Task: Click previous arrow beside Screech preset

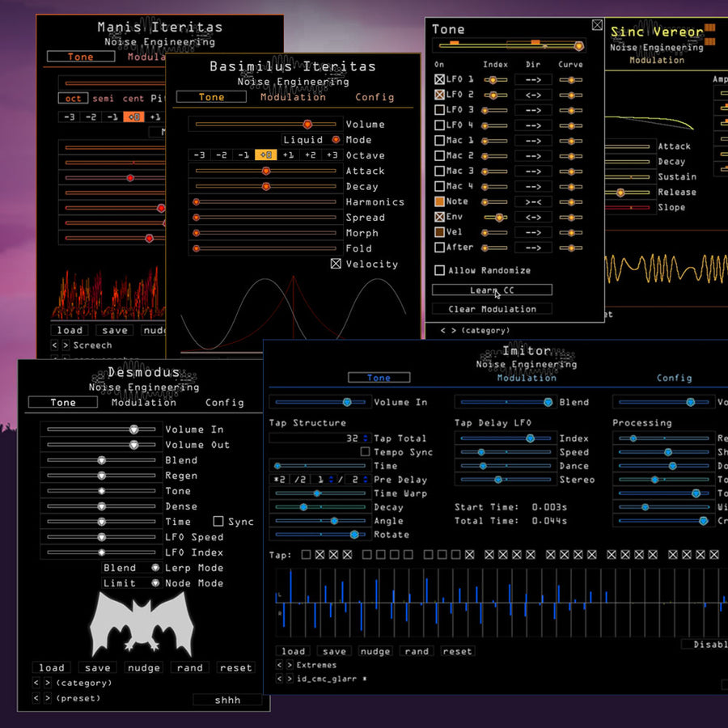Action: (x=55, y=345)
